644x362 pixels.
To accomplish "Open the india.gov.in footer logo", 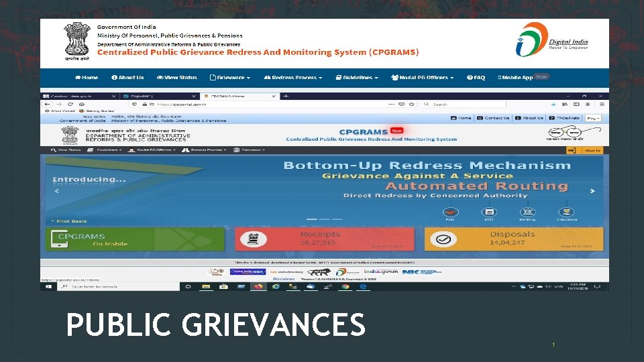I will point(381,271).
